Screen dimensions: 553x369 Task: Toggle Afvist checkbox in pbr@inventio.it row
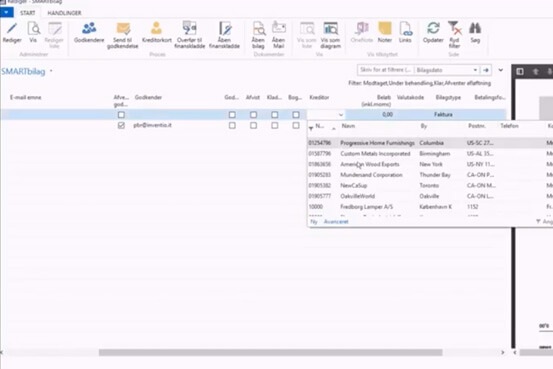click(253, 125)
